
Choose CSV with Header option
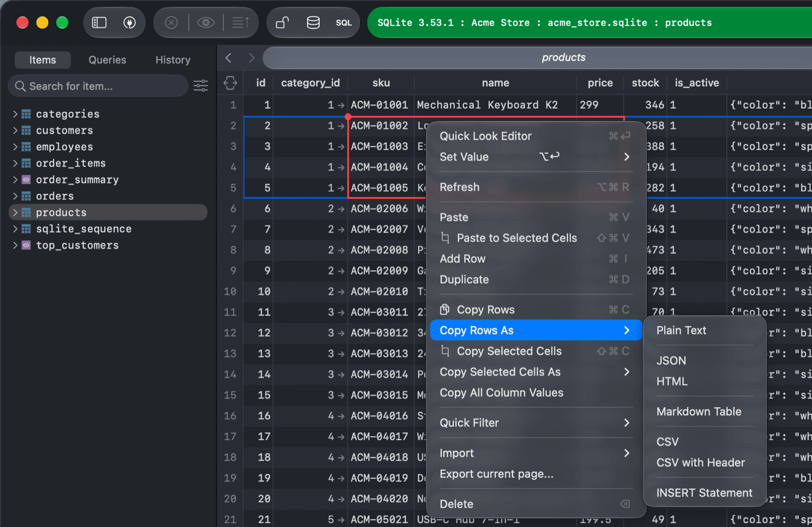704,463
